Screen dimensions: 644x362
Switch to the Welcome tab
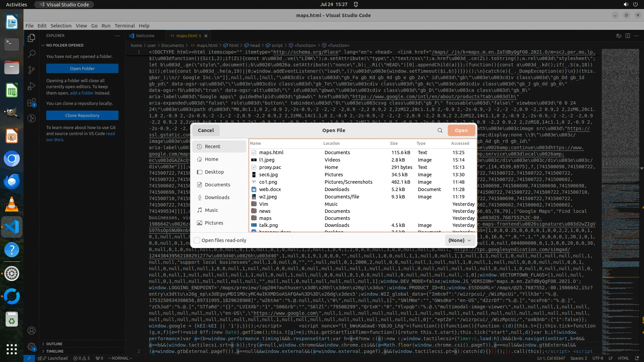145,36
